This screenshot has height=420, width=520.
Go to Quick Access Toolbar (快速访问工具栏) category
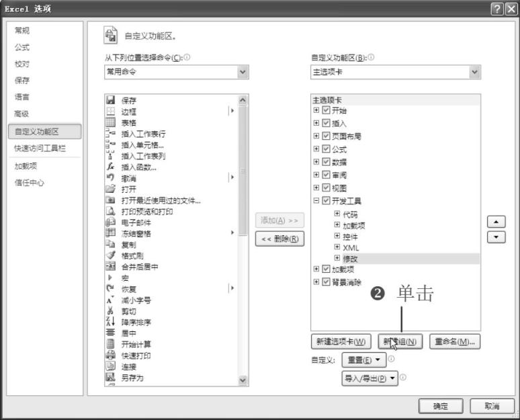(x=40, y=149)
